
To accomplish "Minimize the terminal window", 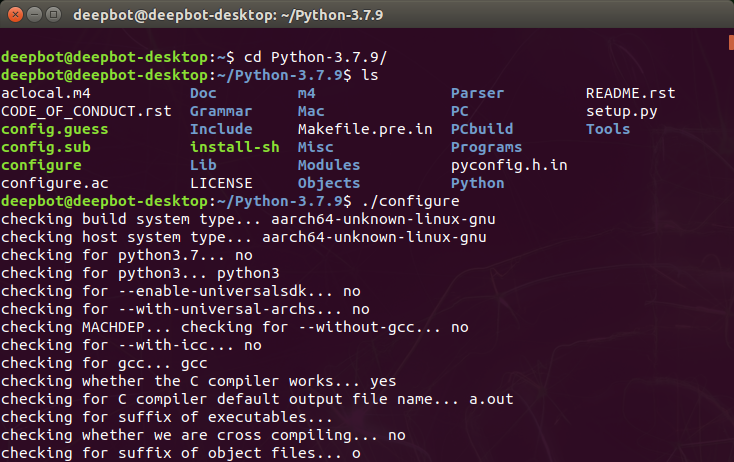I will point(35,15).
